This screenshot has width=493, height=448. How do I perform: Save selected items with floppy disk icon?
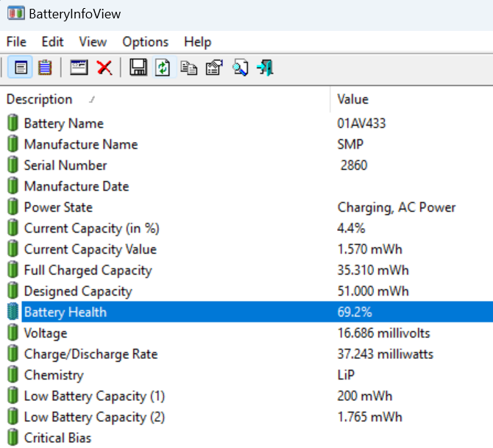coord(138,67)
